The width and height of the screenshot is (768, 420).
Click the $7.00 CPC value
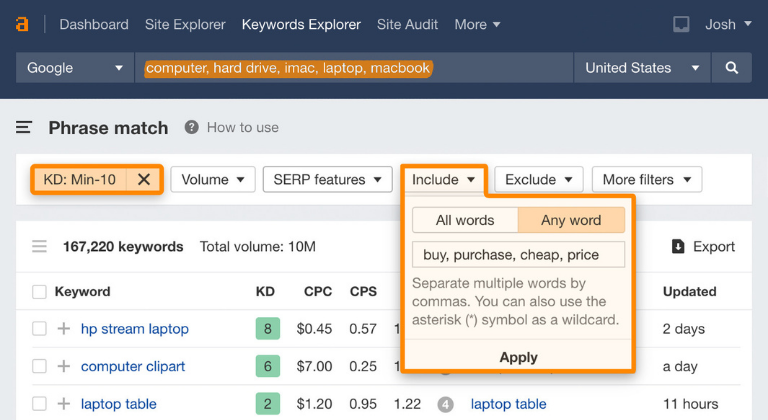314,366
